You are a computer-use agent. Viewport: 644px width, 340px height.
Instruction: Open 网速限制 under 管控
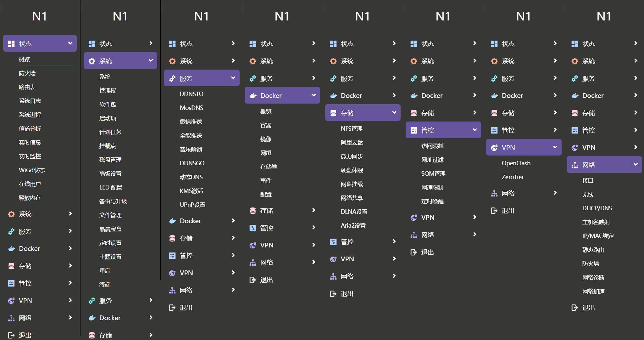point(432,188)
